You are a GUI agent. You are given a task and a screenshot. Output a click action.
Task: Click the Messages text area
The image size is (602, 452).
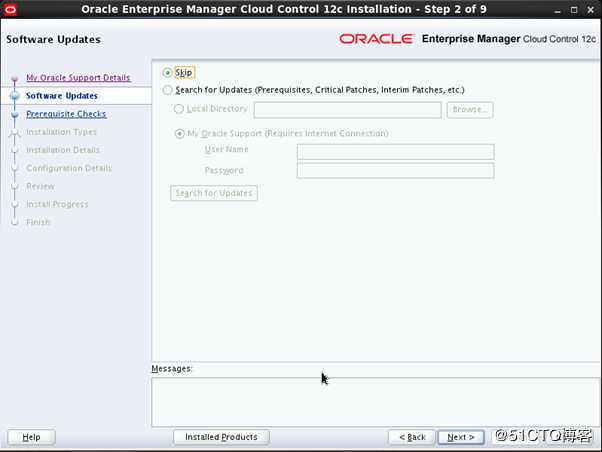[x=375, y=402]
